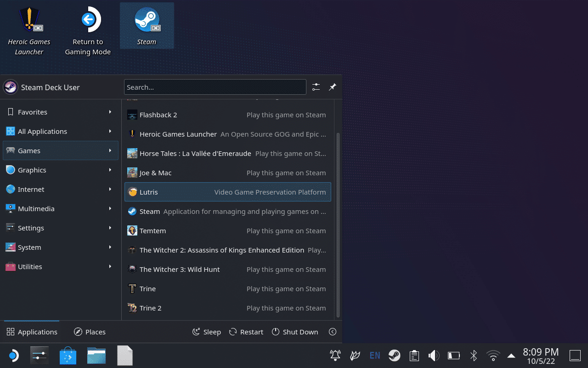Open Dolphin file manager from taskbar
Image resolution: width=588 pixels, height=368 pixels.
[96, 356]
